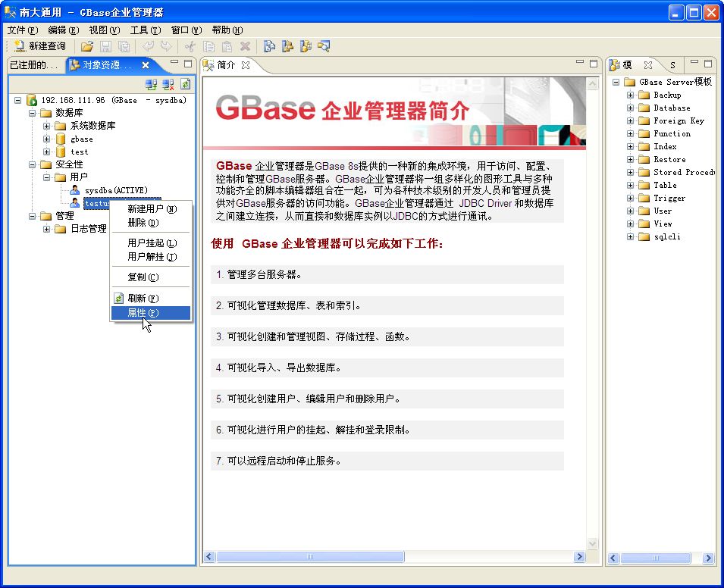Click the disconnect server icon with red X
Screen dimensions: 724x588
coord(168,84)
